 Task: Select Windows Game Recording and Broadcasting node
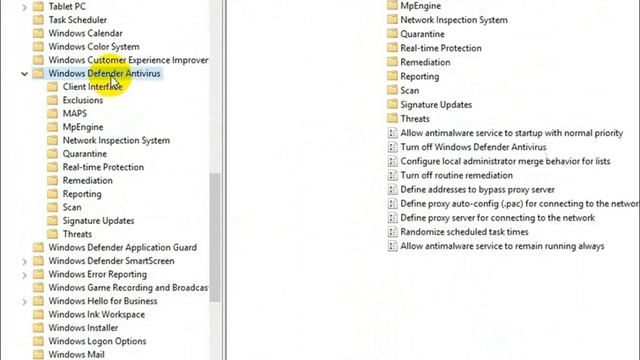[x=128, y=288]
